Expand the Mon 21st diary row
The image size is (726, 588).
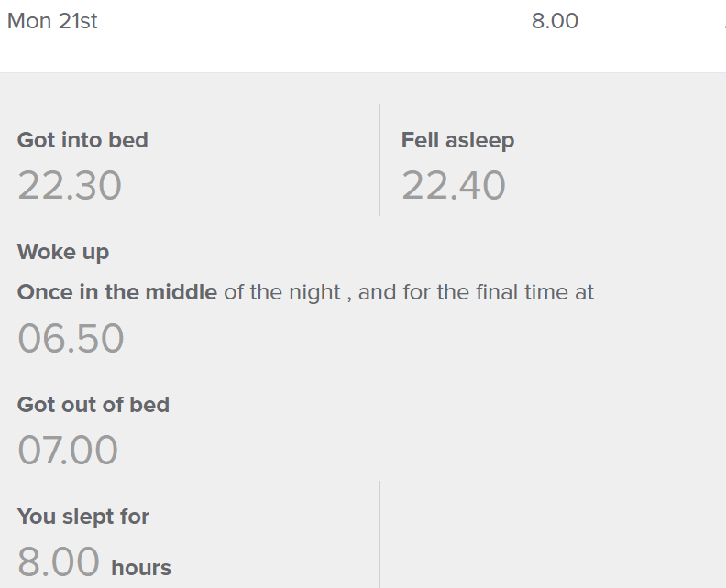[x=52, y=21]
